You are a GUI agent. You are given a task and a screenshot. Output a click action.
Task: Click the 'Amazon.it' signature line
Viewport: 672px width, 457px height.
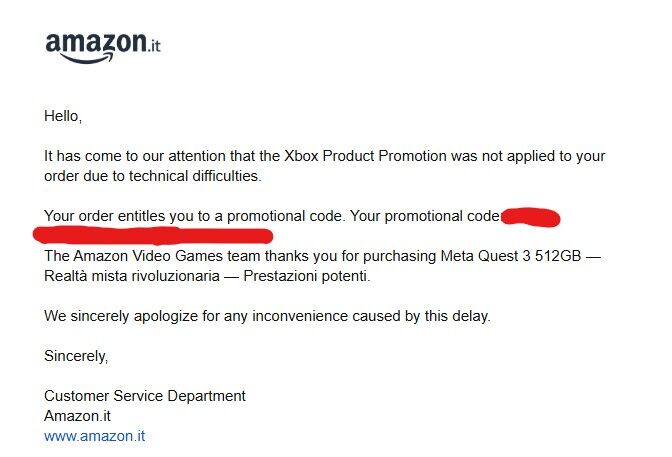(78, 416)
